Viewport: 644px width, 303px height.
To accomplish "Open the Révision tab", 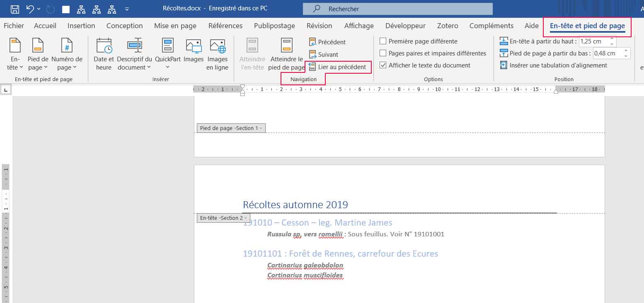I will point(319,26).
